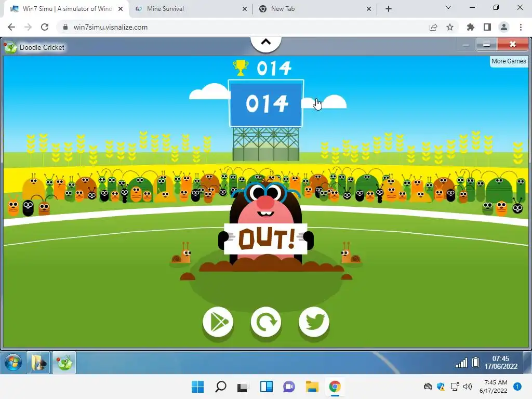Open Chrome extensions puzzle icon
Screen dimensions: 532x399
pyautogui.click(x=470, y=27)
